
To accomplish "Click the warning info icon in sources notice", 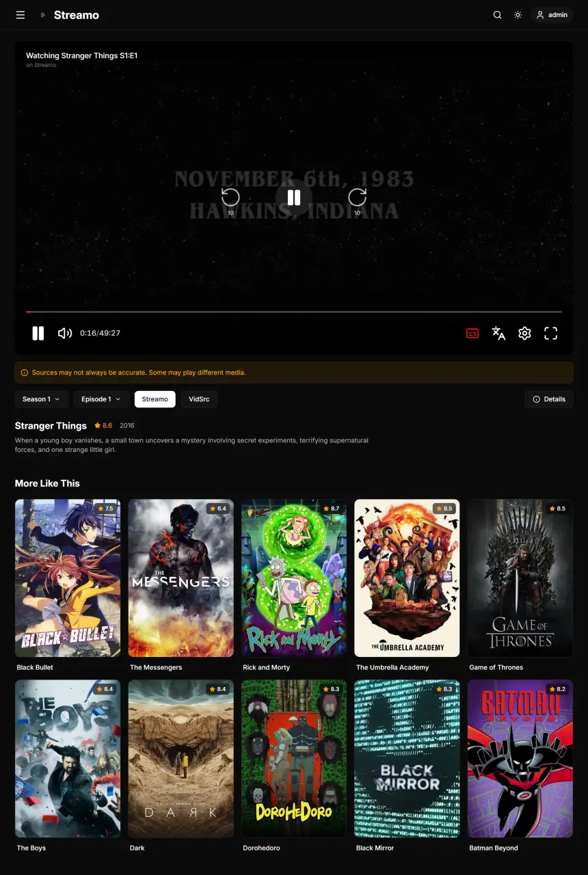I will [25, 373].
